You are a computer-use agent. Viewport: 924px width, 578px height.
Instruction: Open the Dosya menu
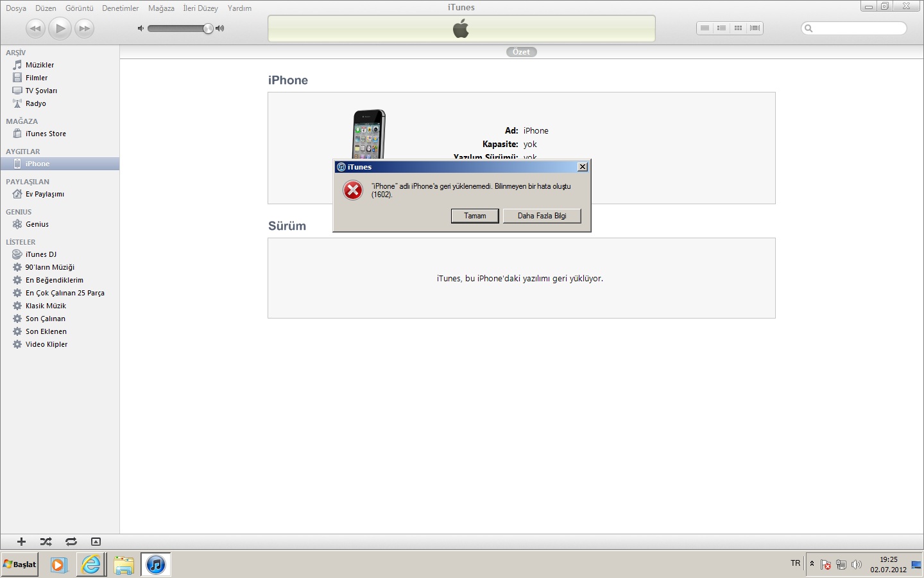tap(16, 8)
